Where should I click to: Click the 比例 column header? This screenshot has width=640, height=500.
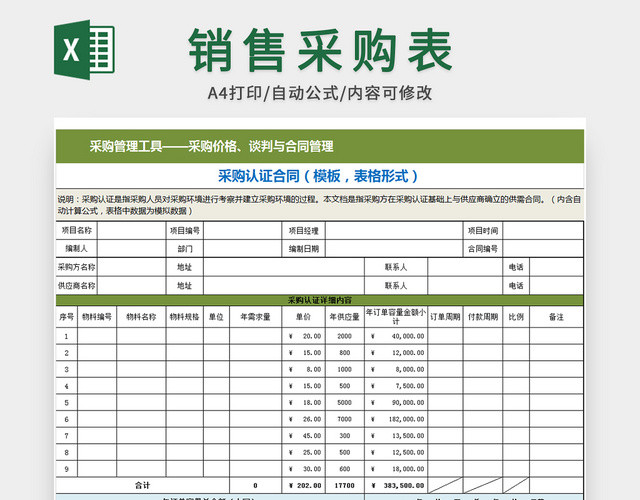[x=516, y=317]
